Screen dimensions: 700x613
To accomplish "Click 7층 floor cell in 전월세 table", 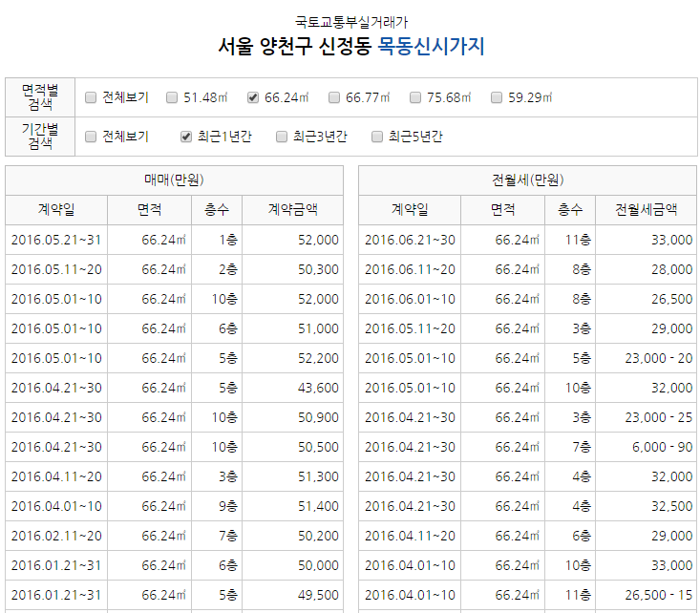I will coord(582,447).
